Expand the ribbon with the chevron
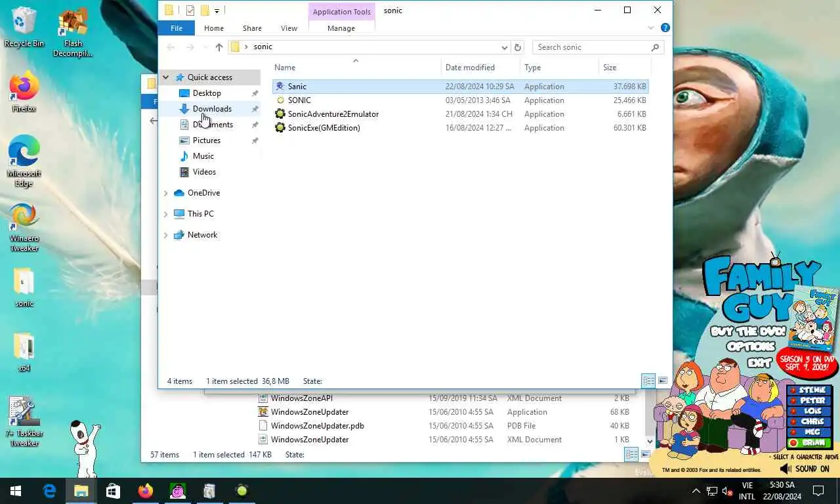The image size is (840, 504). click(651, 28)
